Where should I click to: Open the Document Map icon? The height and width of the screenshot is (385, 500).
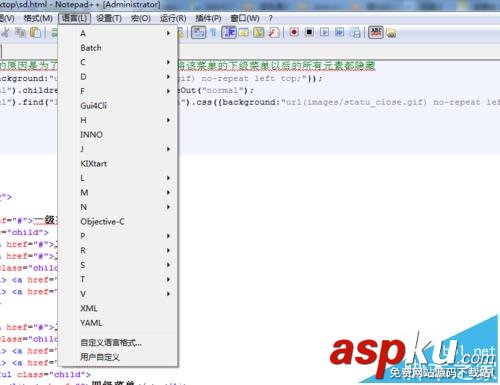[259, 32]
